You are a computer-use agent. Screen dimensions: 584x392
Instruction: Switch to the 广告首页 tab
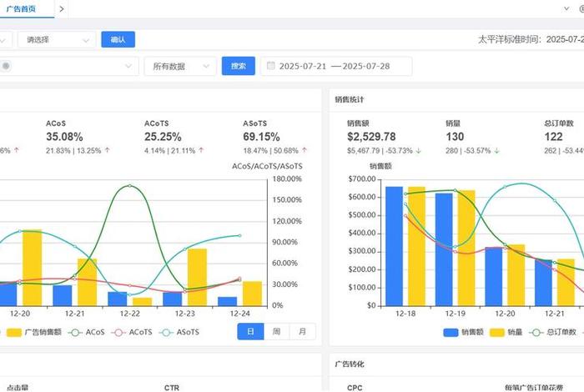click(21, 9)
